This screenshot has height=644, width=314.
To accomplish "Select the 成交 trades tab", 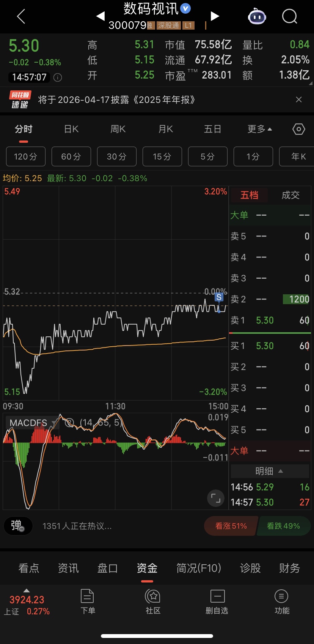I will [290, 195].
